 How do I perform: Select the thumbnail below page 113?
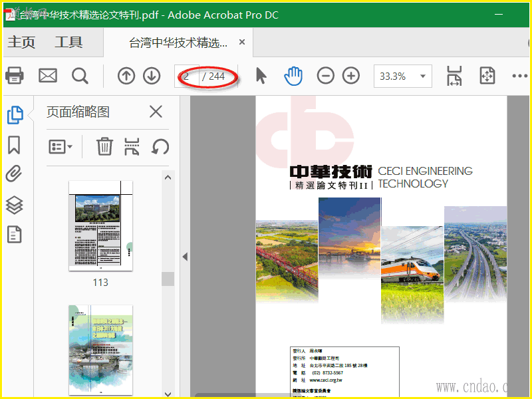(x=100, y=350)
